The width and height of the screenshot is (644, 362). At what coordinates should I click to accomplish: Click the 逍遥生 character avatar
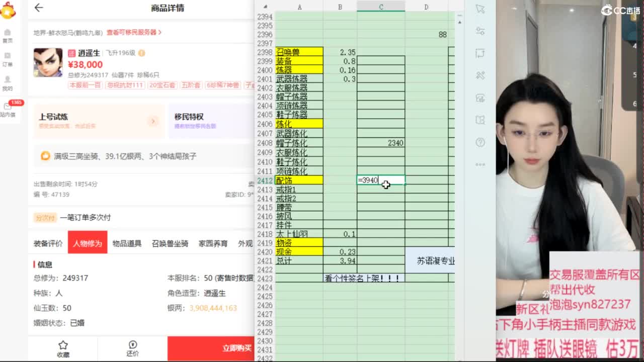coord(48,62)
